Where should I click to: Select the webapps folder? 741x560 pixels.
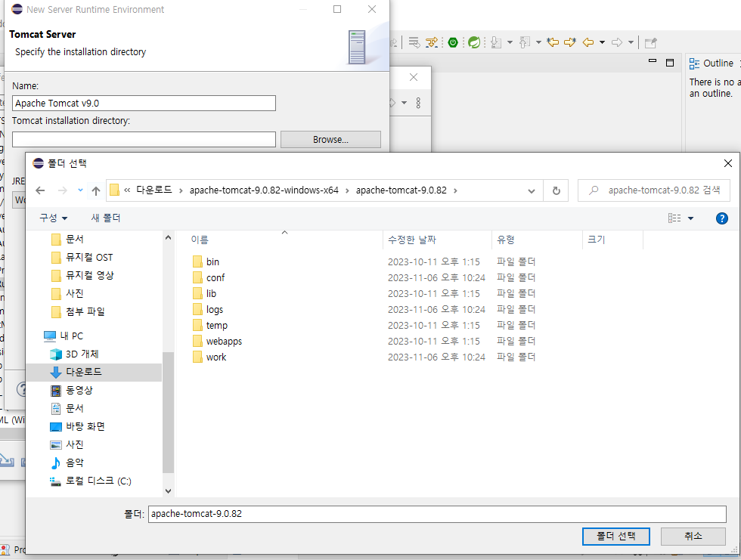point(224,341)
